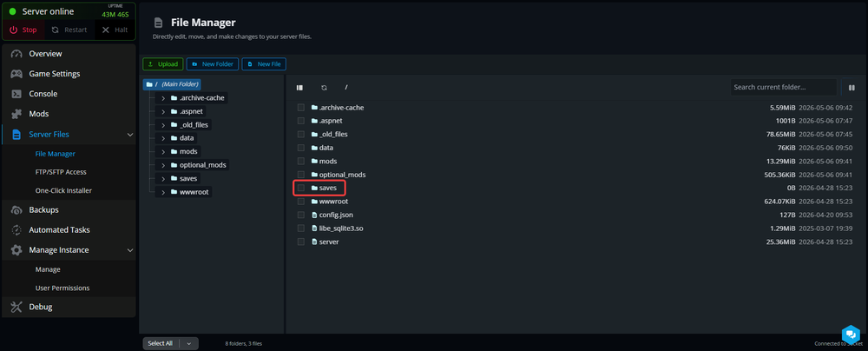
Task: Expand .aspnet node in folder tree
Action: (163, 111)
